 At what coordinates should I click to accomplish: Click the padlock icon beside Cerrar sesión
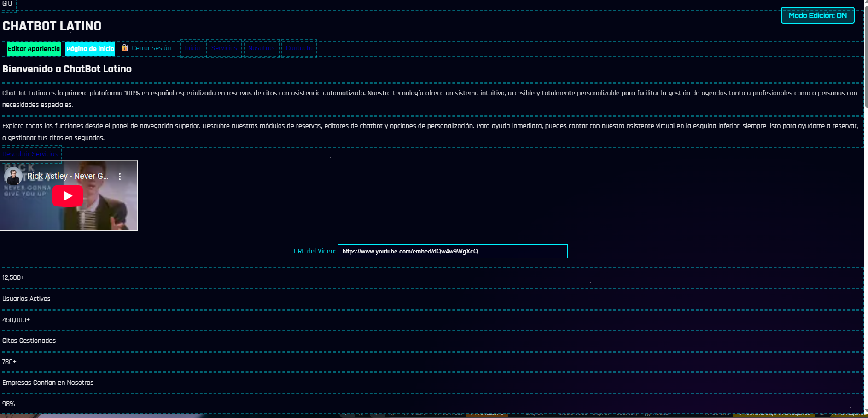(x=125, y=47)
